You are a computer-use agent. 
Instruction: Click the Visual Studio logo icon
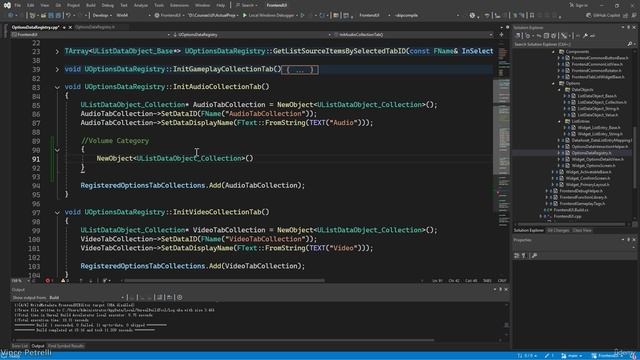click(7, 5)
